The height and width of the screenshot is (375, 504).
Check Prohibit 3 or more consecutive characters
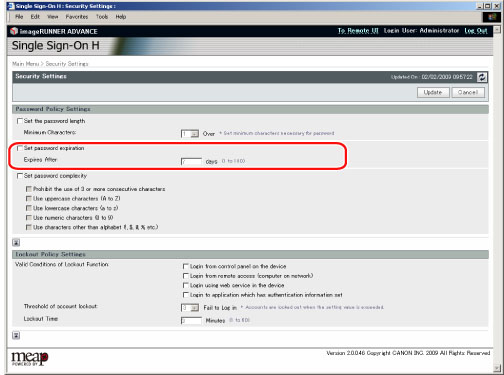[x=29, y=189]
